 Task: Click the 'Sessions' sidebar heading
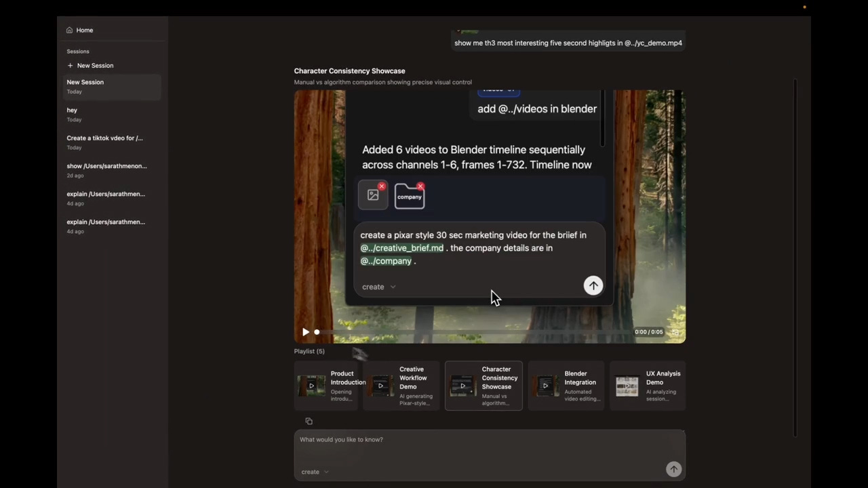tap(78, 52)
